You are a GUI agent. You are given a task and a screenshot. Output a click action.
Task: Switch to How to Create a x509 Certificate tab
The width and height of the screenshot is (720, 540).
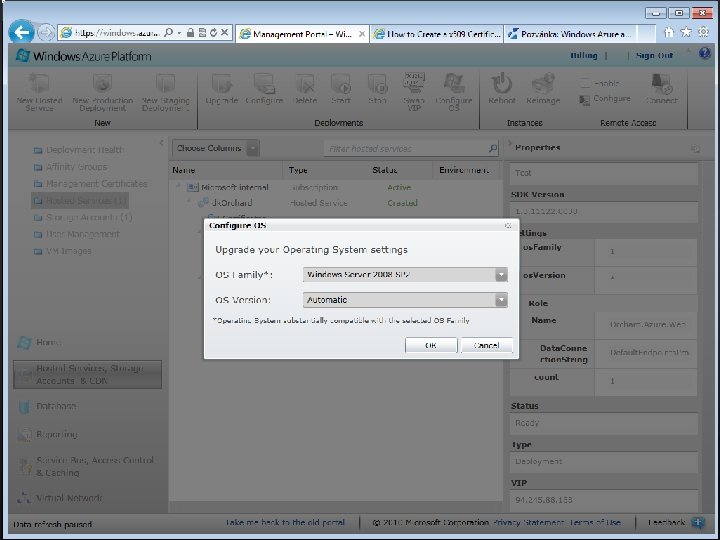point(437,34)
